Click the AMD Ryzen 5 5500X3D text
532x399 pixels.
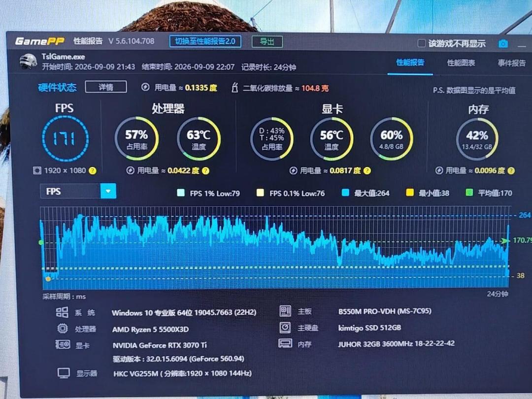coord(150,330)
